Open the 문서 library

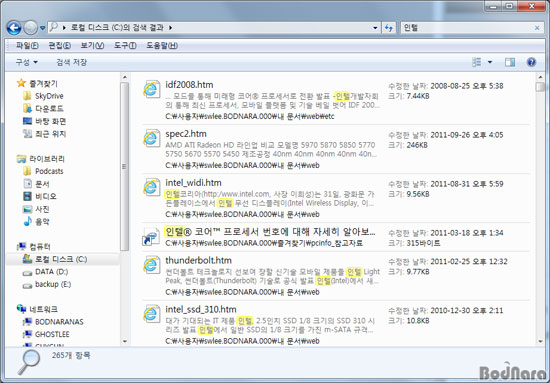pos(36,184)
